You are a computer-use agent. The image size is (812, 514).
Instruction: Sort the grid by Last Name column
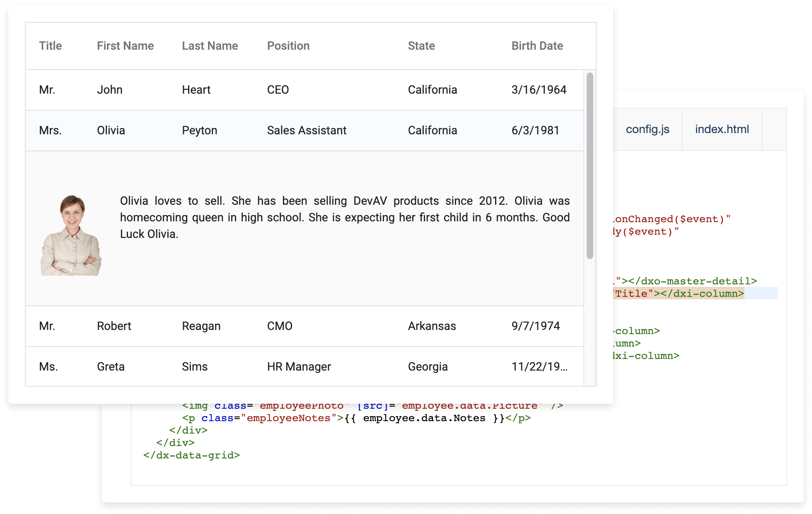click(210, 46)
